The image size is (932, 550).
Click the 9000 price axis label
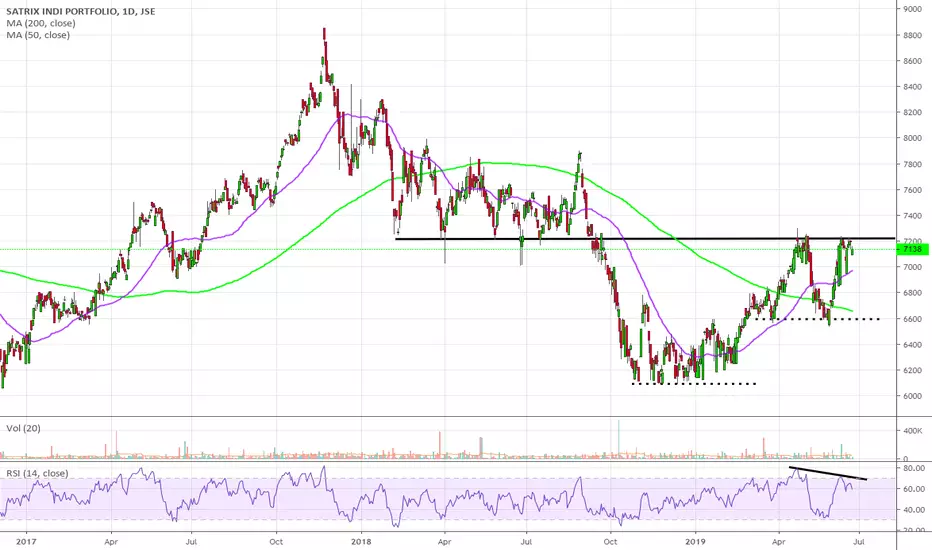pyautogui.click(x=912, y=9)
